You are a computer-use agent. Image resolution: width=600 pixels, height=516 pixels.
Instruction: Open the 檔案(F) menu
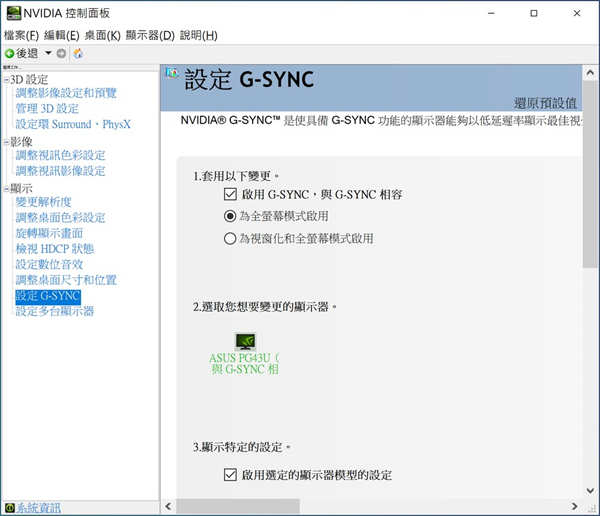pos(21,36)
